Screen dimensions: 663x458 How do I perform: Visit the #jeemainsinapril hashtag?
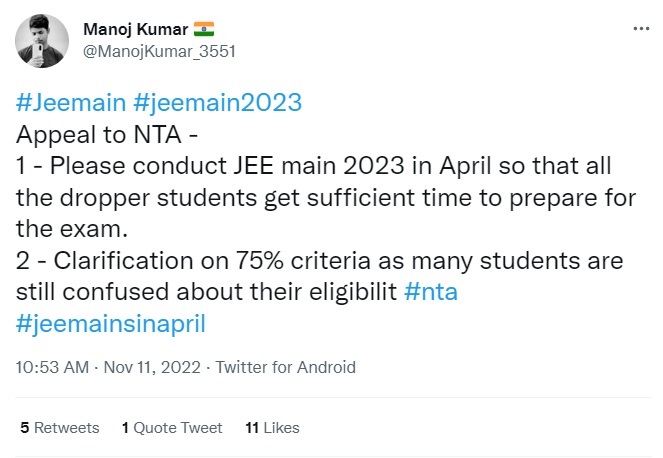[x=103, y=323]
